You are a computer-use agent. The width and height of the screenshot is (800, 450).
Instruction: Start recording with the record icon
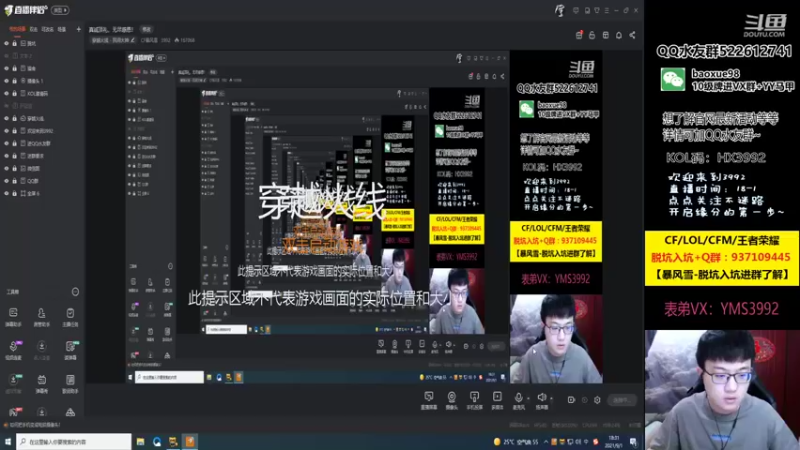[x=571, y=399]
